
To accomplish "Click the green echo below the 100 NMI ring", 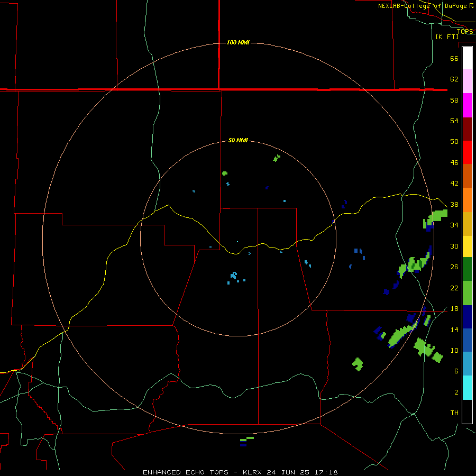I will 247,438.
